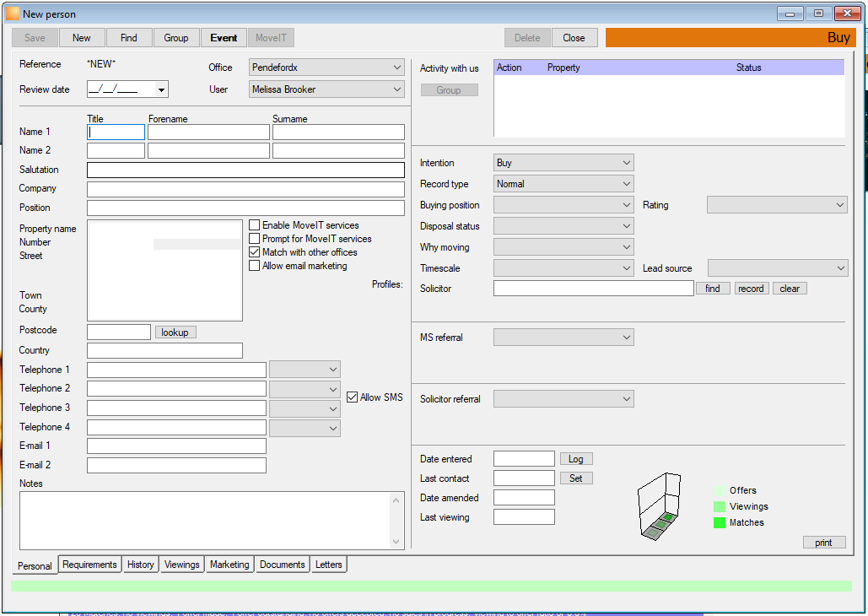Open the Lead source dropdown
The image size is (868, 616).
point(777,268)
